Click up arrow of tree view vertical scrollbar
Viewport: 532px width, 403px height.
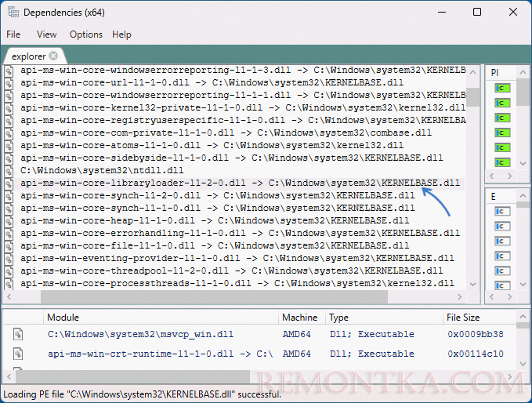(x=472, y=72)
